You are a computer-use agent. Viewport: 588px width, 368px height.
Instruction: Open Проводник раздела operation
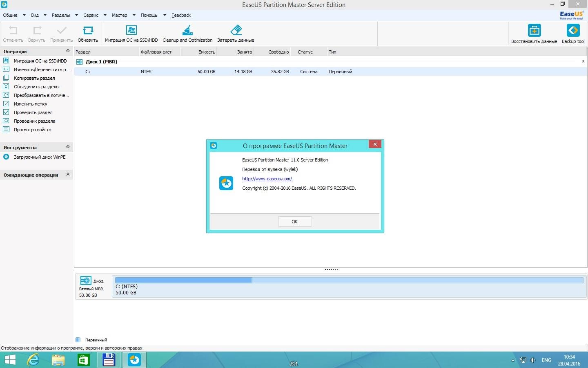point(34,121)
